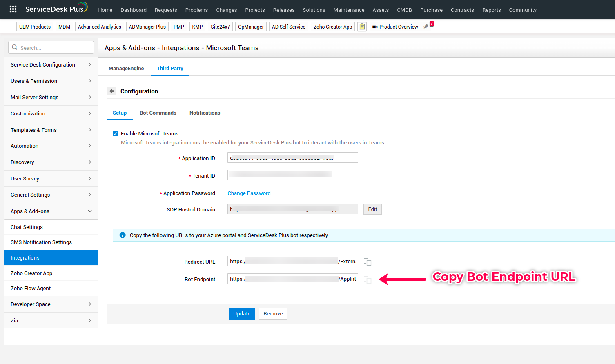Click the Remove button
615x364 pixels.
pos(273,313)
